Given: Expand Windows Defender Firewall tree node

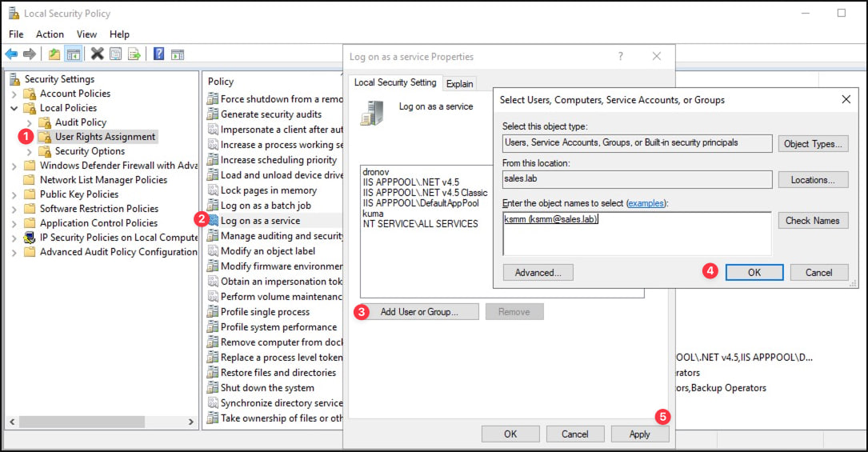Looking at the screenshot, I should click(14, 166).
